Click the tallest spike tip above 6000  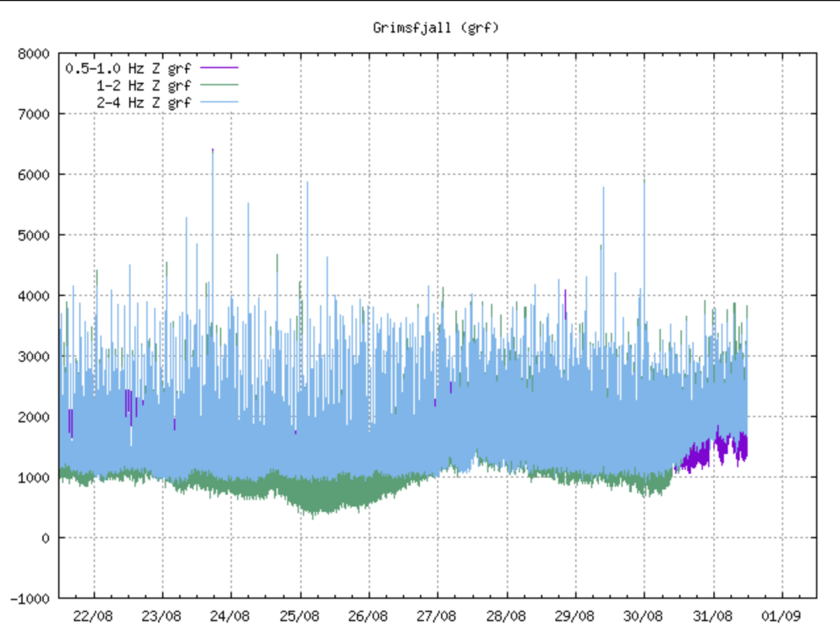(x=213, y=150)
